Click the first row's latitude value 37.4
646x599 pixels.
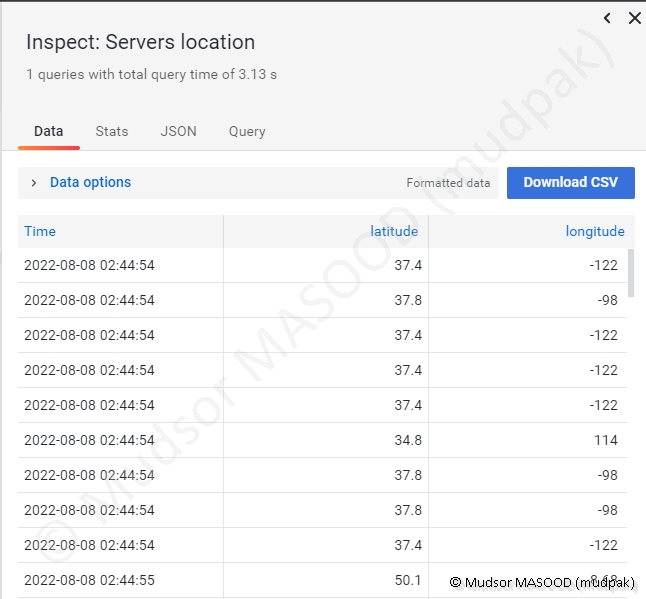[407, 265]
